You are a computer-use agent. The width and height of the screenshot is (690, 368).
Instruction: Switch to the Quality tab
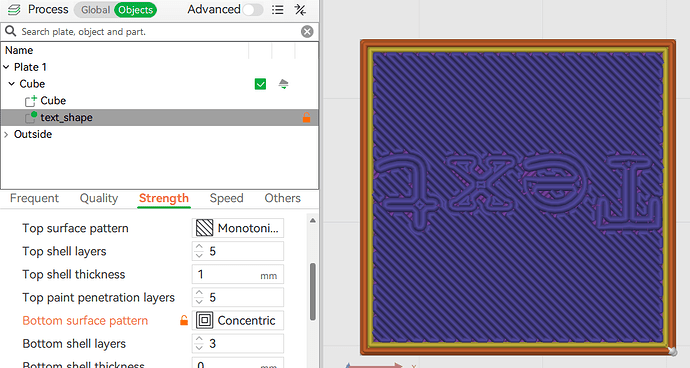99,198
